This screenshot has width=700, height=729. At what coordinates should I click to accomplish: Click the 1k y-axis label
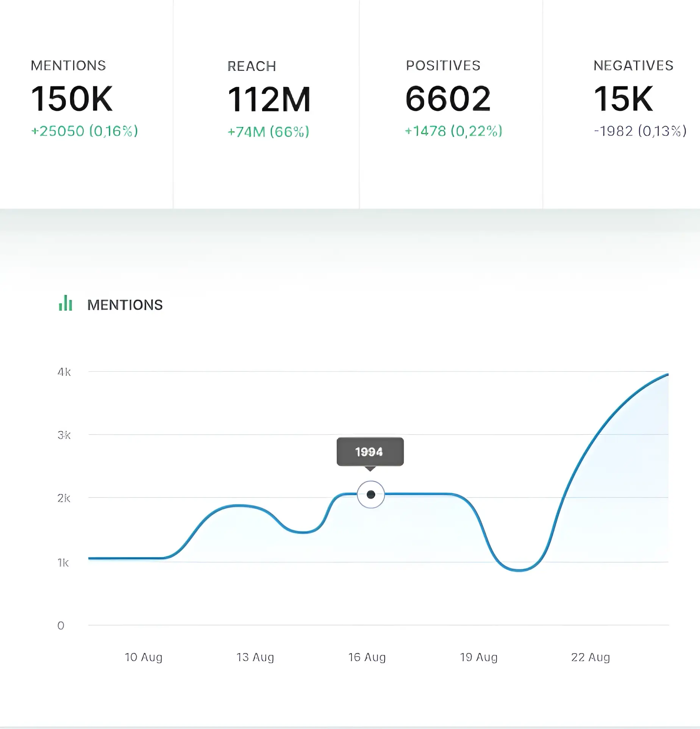[x=63, y=563]
